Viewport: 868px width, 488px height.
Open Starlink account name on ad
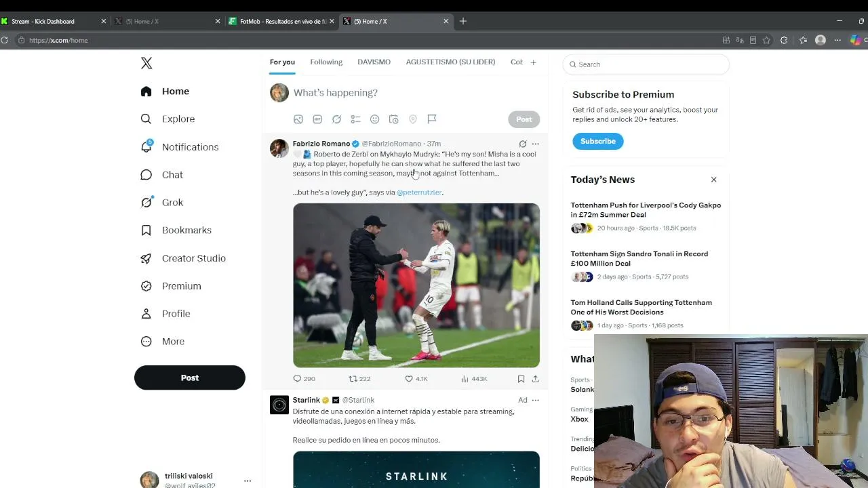(x=306, y=400)
